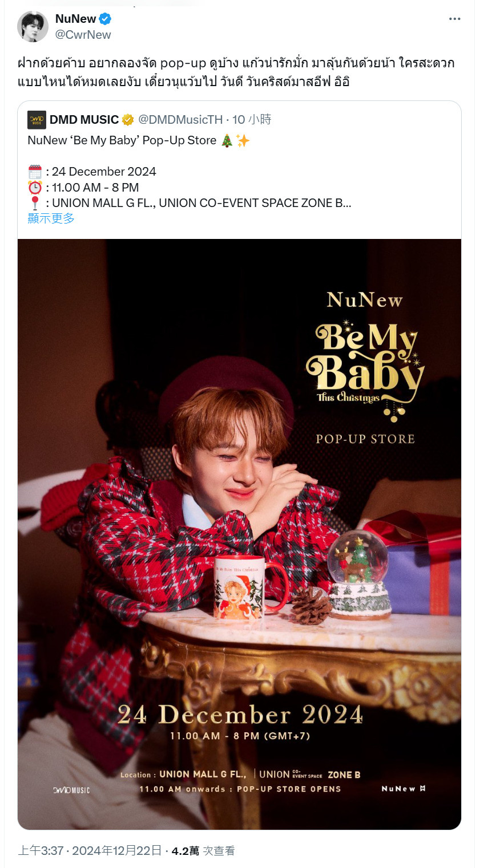Open the Be My Baby pop-up poster image

pos(239,534)
